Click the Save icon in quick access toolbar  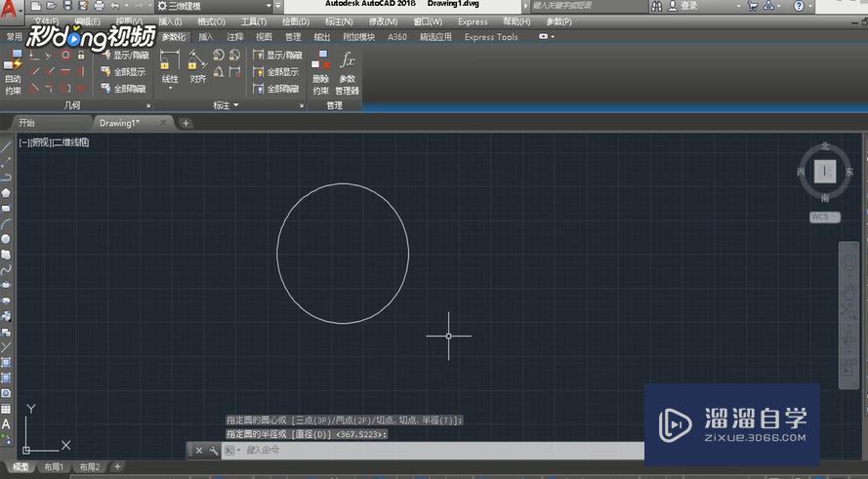click(67, 6)
